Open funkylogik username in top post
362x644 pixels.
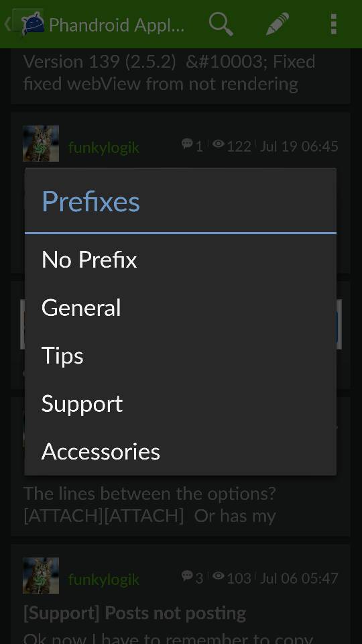(104, 148)
